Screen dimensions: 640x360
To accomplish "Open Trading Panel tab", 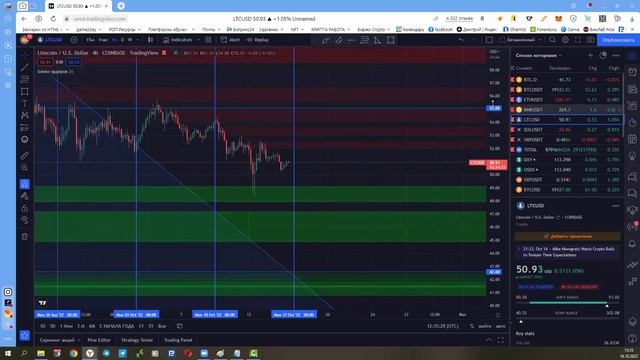I will [x=178, y=340].
